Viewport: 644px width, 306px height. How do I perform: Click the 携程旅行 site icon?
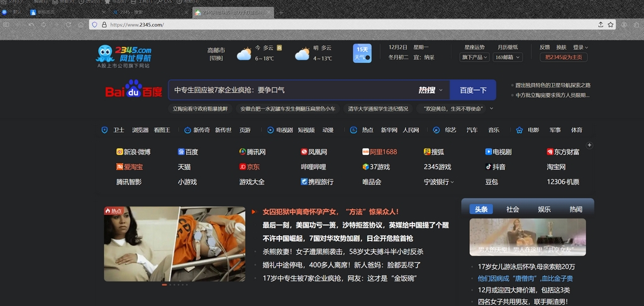[x=304, y=182]
